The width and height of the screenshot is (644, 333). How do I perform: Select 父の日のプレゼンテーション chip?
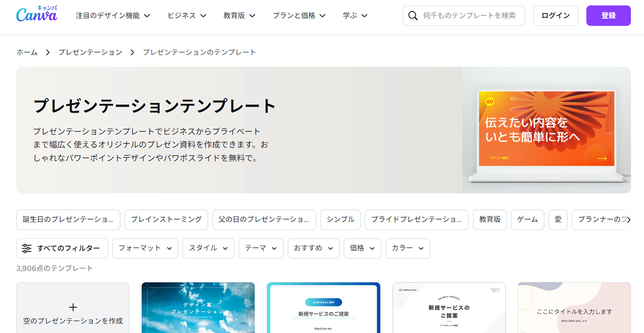[264, 220]
